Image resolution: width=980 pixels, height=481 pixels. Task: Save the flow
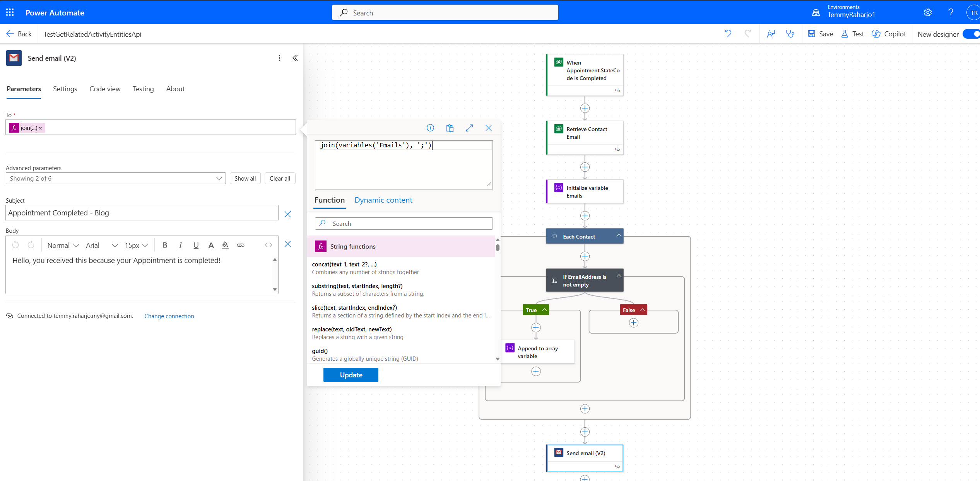tap(820, 34)
